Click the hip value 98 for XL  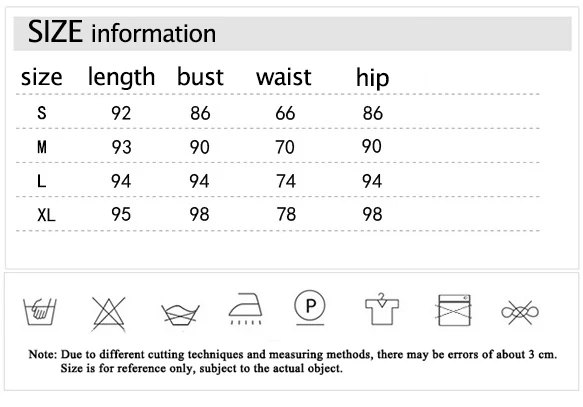click(x=372, y=214)
